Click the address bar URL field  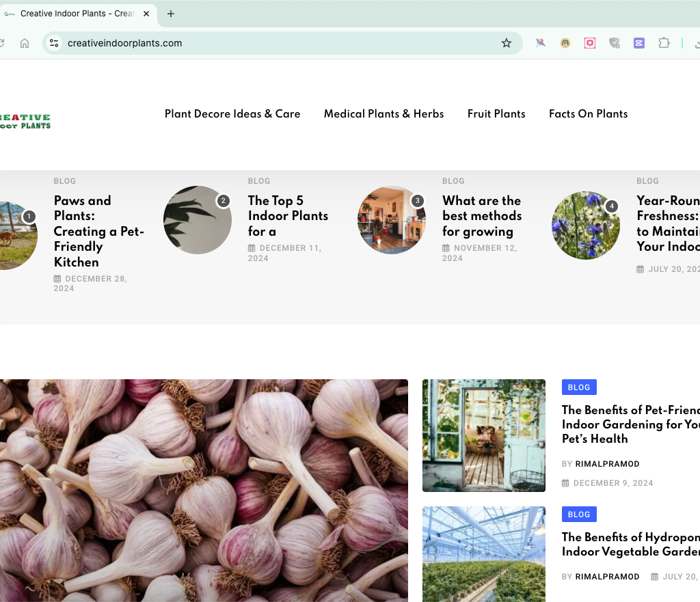pyautogui.click(x=273, y=43)
